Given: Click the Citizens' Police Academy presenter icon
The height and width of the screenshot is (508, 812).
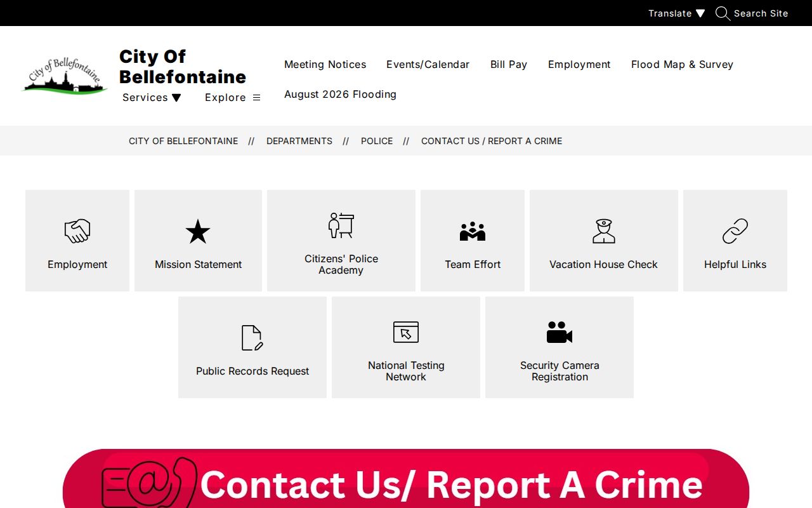Looking at the screenshot, I should (x=341, y=225).
